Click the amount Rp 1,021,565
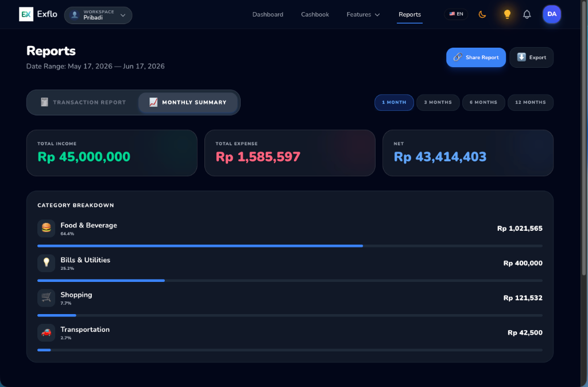This screenshot has width=588, height=387. click(x=519, y=229)
